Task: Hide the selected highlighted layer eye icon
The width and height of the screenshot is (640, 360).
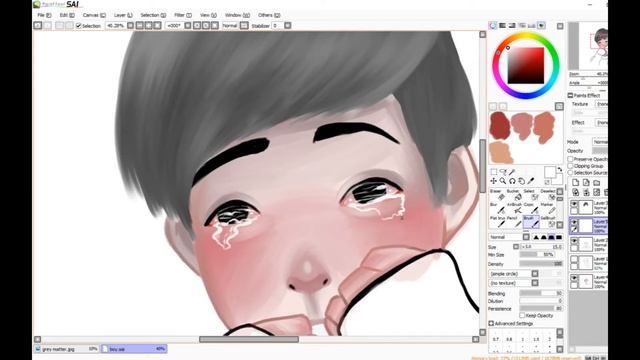Action: [574, 222]
